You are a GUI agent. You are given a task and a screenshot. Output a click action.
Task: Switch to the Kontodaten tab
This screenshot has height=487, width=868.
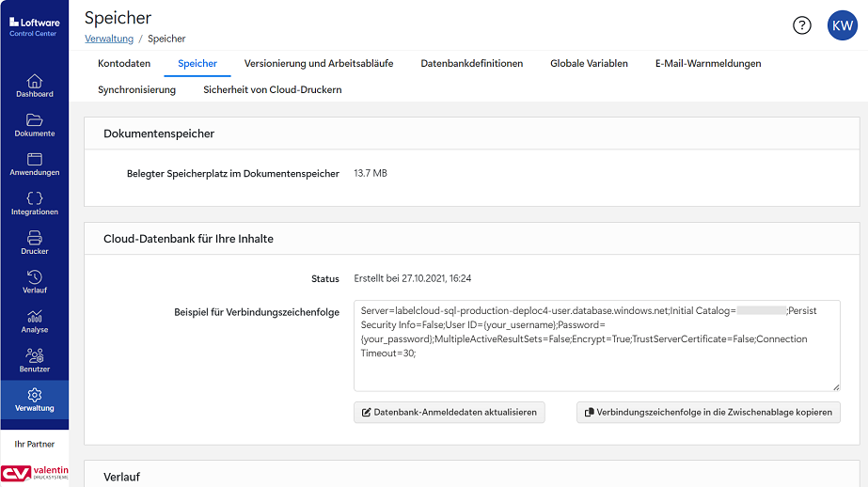click(124, 64)
